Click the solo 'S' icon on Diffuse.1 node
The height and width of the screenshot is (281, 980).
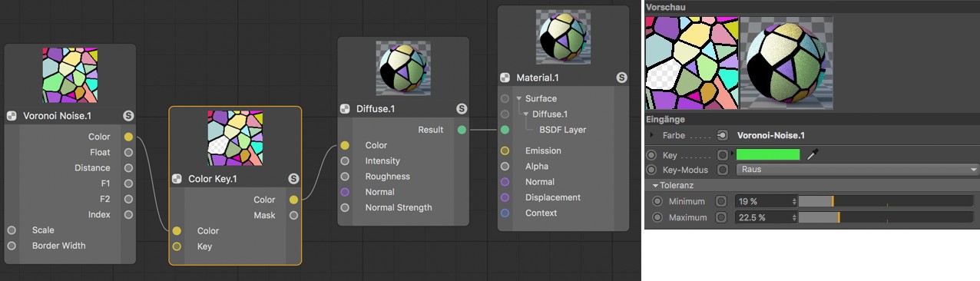point(462,109)
